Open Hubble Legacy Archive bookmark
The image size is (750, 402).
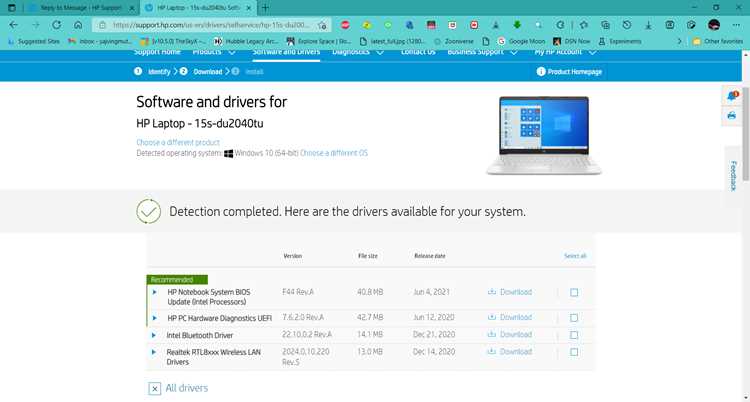pos(246,42)
